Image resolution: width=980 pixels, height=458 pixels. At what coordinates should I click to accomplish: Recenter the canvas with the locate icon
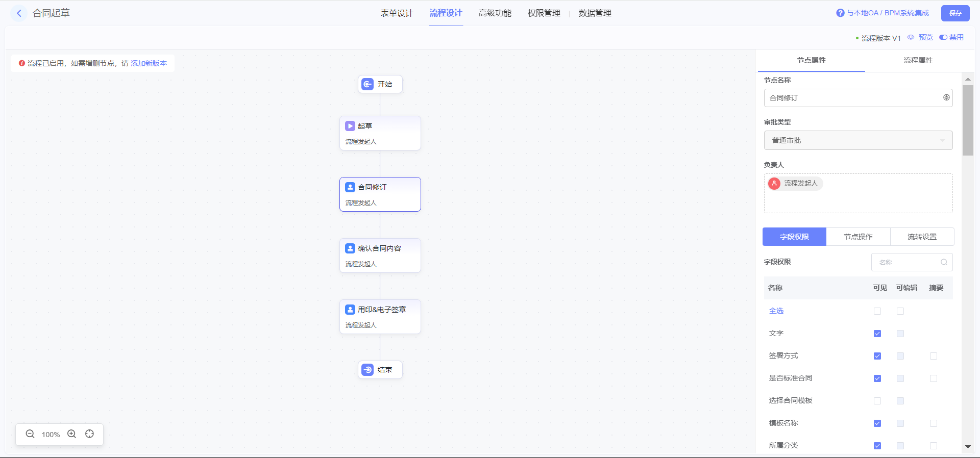[90, 434]
